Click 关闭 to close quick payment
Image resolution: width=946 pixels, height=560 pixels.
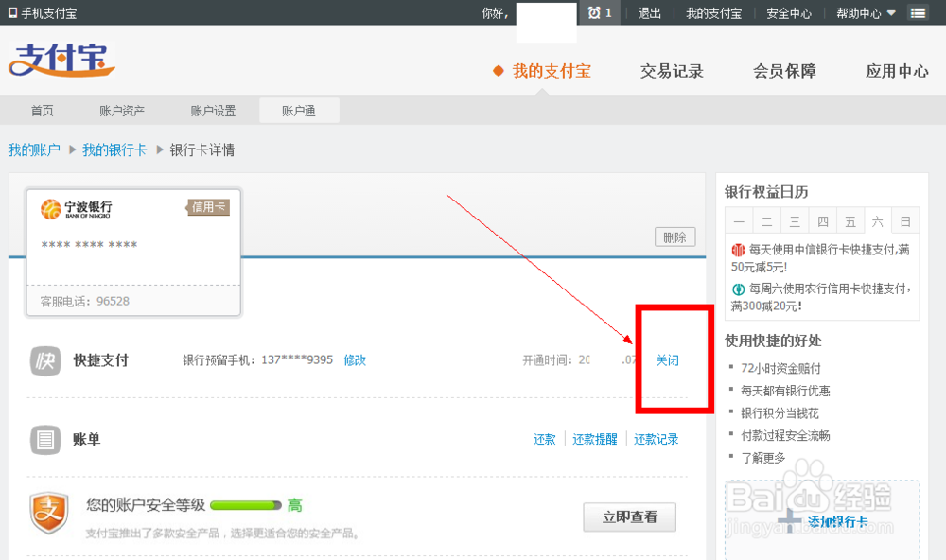pos(667,360)
